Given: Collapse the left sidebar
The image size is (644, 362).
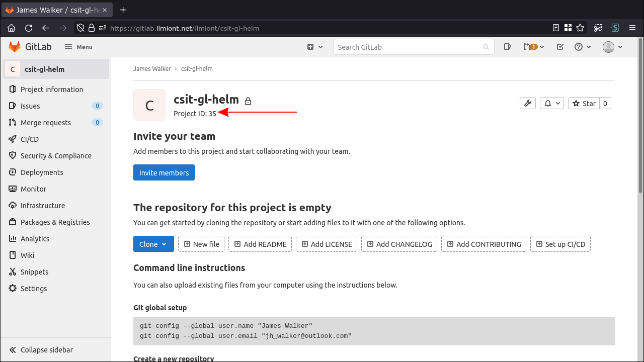Looking at the screenshot, I should tap(46, 349).
